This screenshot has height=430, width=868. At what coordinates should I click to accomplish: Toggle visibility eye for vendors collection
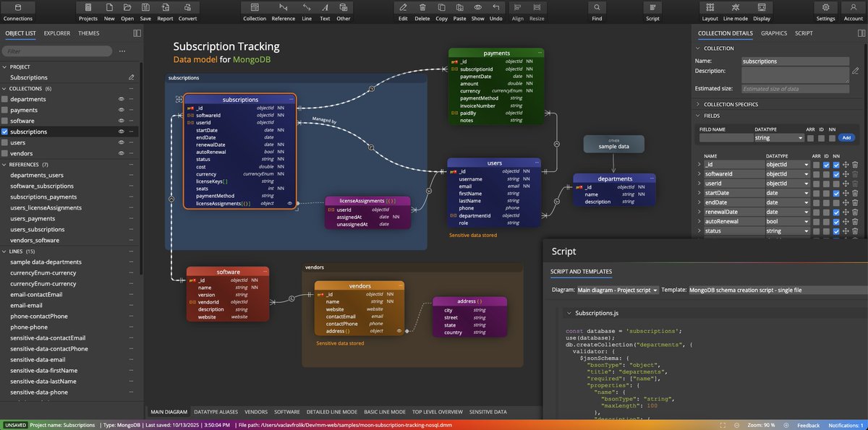(x=121, y=154)
